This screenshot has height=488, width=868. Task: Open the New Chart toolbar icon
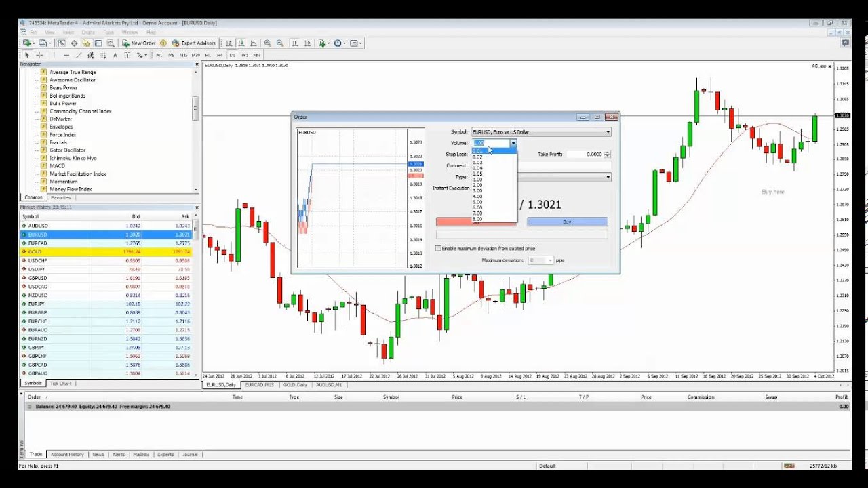point(27,43)
